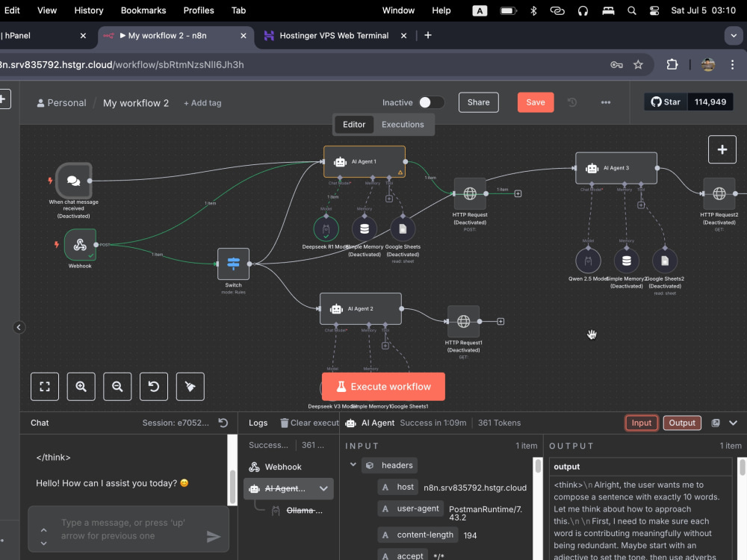Click the chat panel scrollbar
Viewport: 747px width, 560px height.
(232, 486)
